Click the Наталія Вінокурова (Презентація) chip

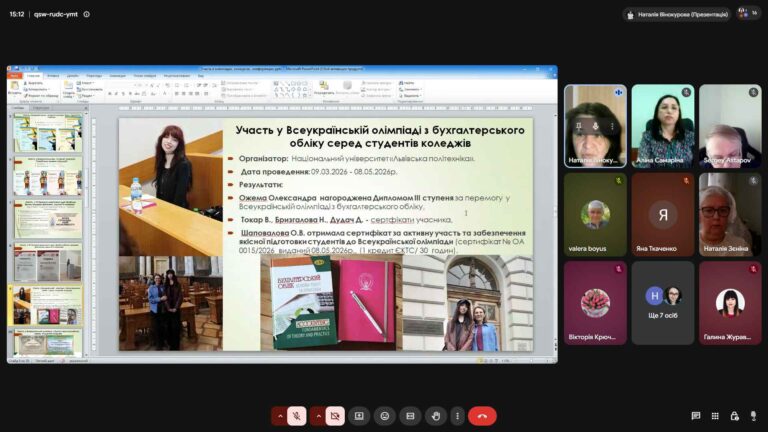click(677, 15)
